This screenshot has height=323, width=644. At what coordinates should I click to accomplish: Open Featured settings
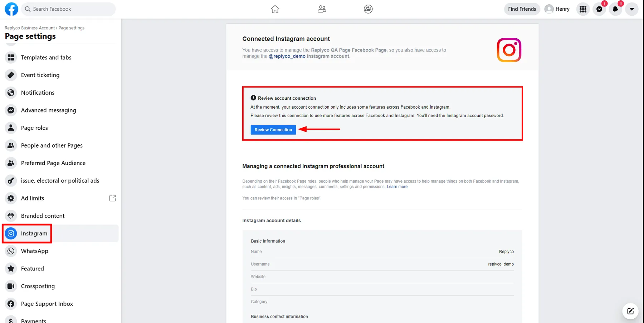tap(61, 269)
